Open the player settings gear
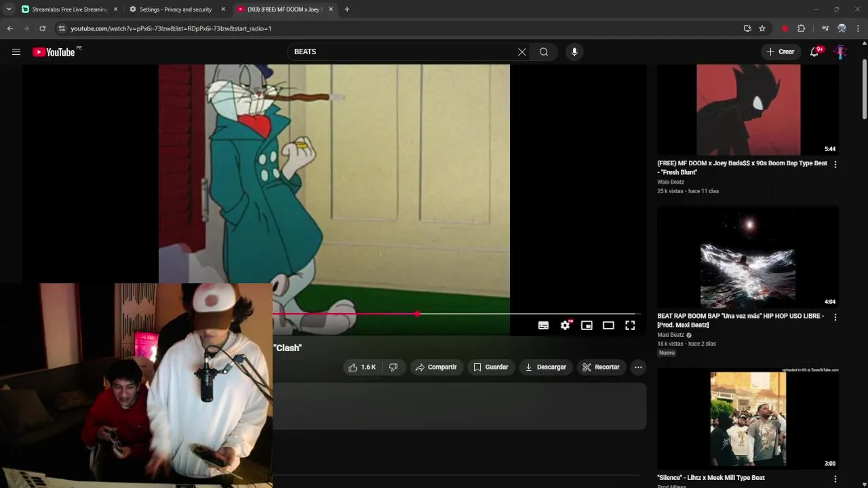 [565, 325]
